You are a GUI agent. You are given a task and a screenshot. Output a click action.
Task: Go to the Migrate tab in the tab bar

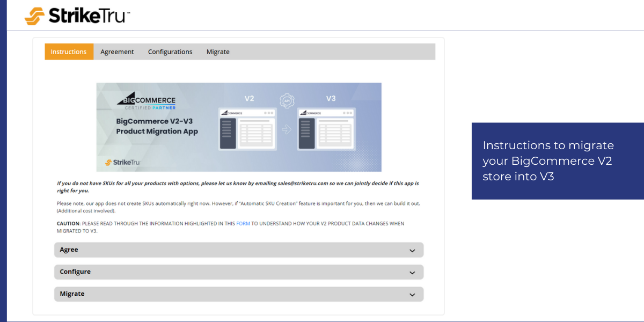pyautogui.click(x=218, y=52)
